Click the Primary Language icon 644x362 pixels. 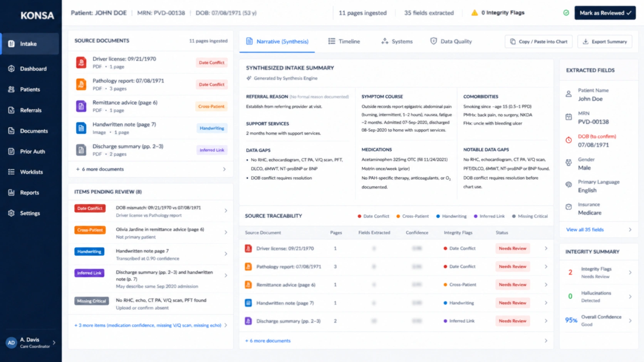(x=569, y=185)
